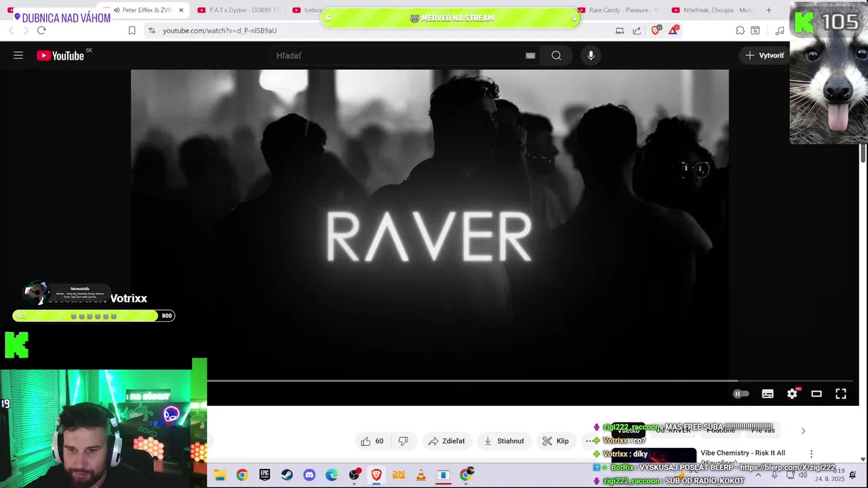Viewport: 868px width, 488px height.
Task: Open Microsoft Edge from the taskbar
Action: coord(332,476)
